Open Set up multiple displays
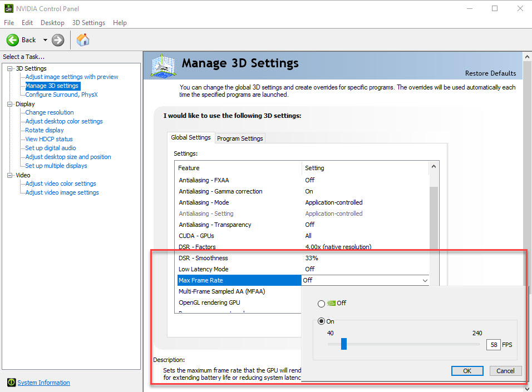 [x=56, y=166]
